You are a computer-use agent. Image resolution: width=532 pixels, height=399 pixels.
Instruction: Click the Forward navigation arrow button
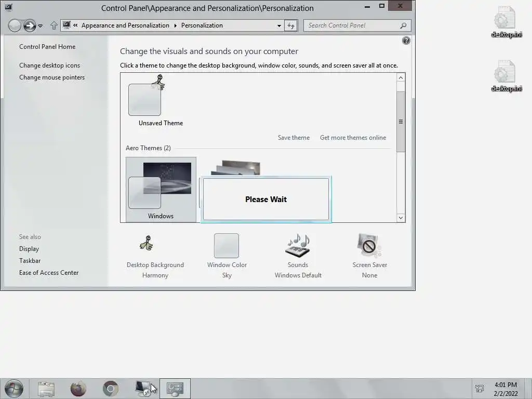pyautogui.click(x=30, y=25)
